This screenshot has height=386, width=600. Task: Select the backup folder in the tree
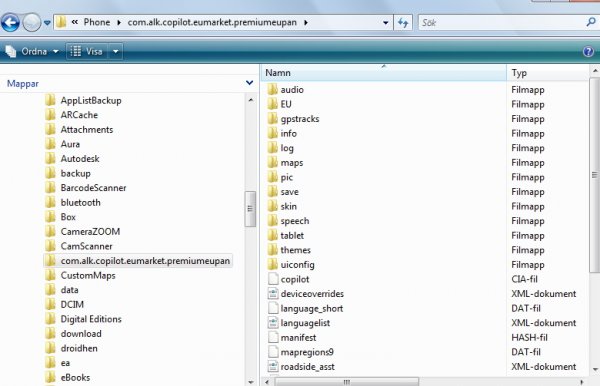click(x=75, y=173)
